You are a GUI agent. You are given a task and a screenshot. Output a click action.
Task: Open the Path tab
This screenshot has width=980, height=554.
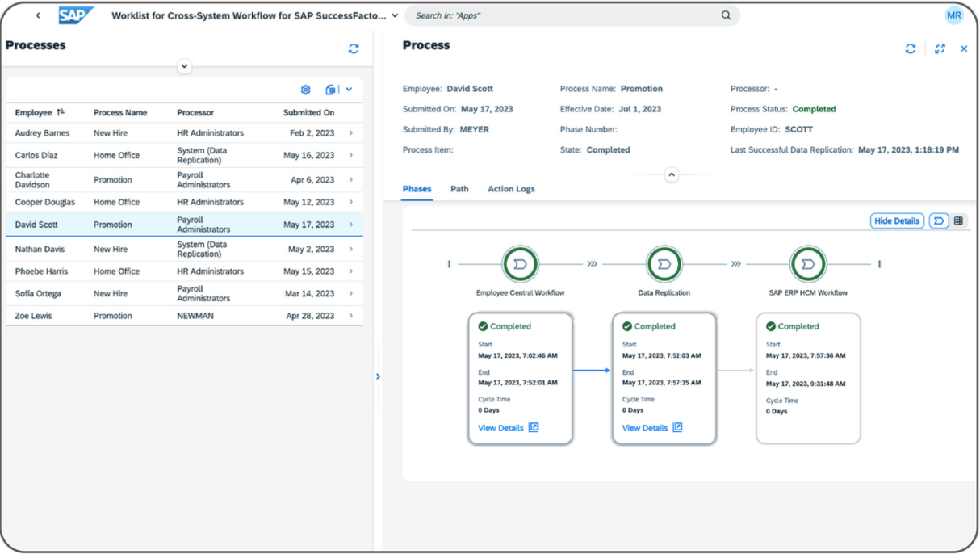[x=459, y=188]
